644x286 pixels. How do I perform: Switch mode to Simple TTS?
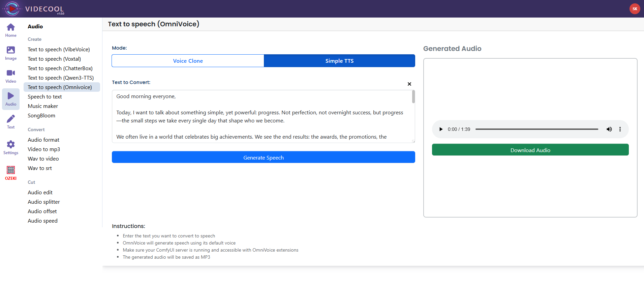pos(339,61)
